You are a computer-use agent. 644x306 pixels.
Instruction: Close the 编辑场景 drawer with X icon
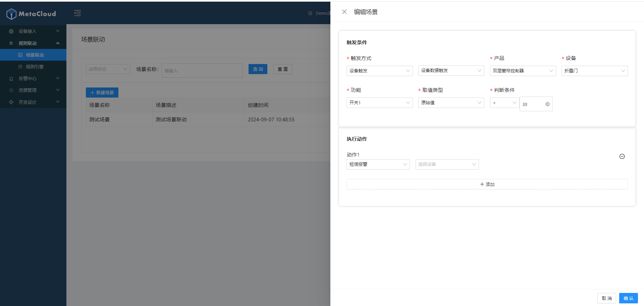[344, 12]
